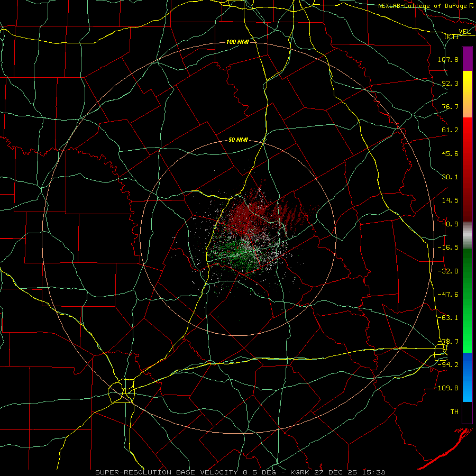Click the purple segment of the color bar

pyautogui.click(x=467, y=59)
